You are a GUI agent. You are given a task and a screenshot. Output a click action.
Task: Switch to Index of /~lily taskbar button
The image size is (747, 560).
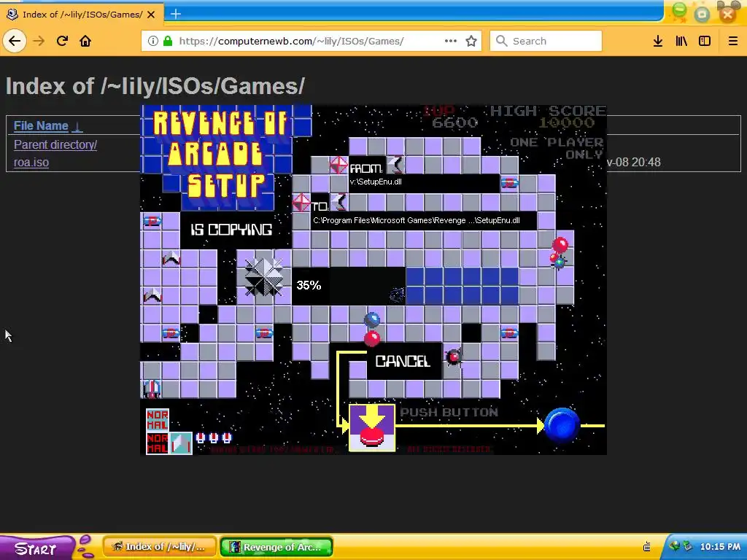pyautogui.click(x=160, y=547)
